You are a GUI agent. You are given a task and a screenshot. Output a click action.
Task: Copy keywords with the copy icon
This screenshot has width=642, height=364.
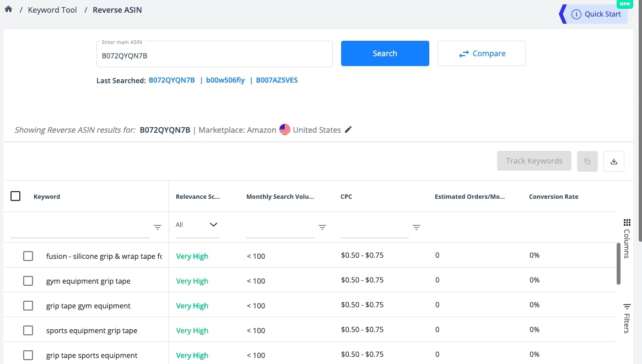pyautogui.click(x=587, y=161)
